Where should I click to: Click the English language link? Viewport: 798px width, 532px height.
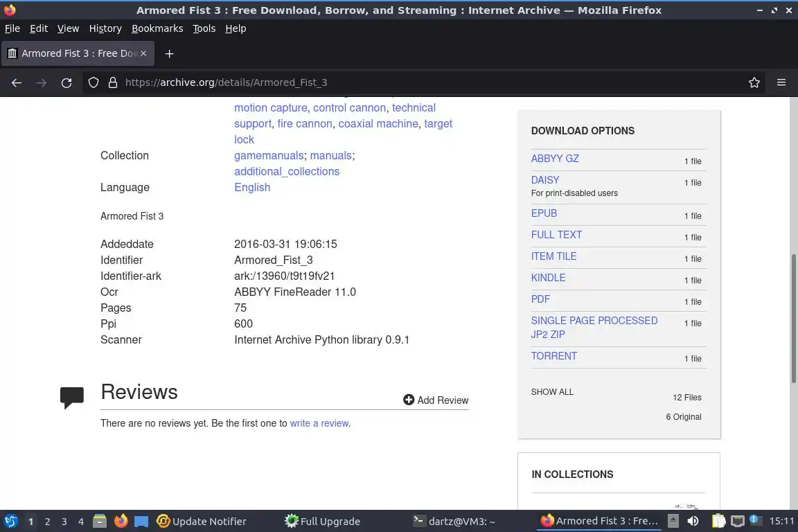(252, 187)
